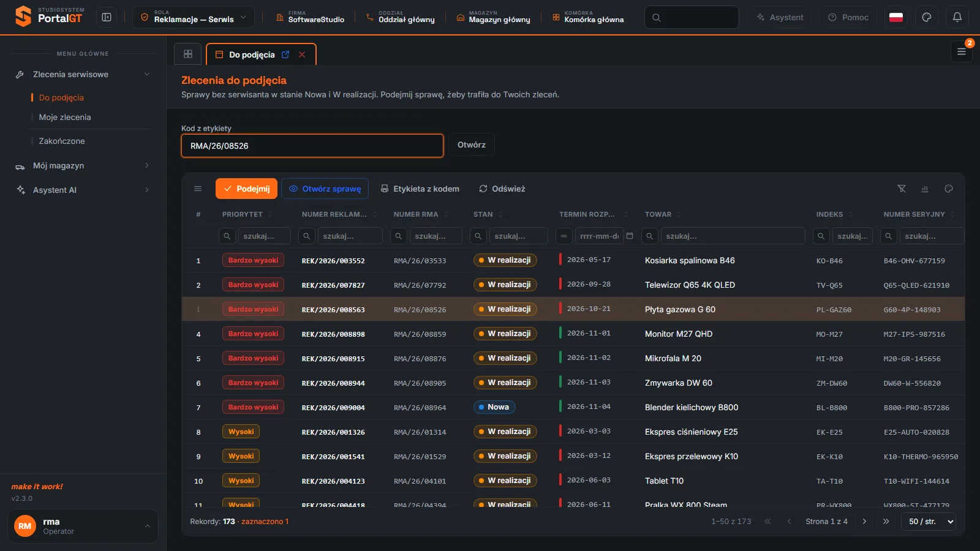The width and height of the screenshot is (980, 551).
Task: Open the Rola Reklamacje — Serwis dropdown
Action: (194, 17)
